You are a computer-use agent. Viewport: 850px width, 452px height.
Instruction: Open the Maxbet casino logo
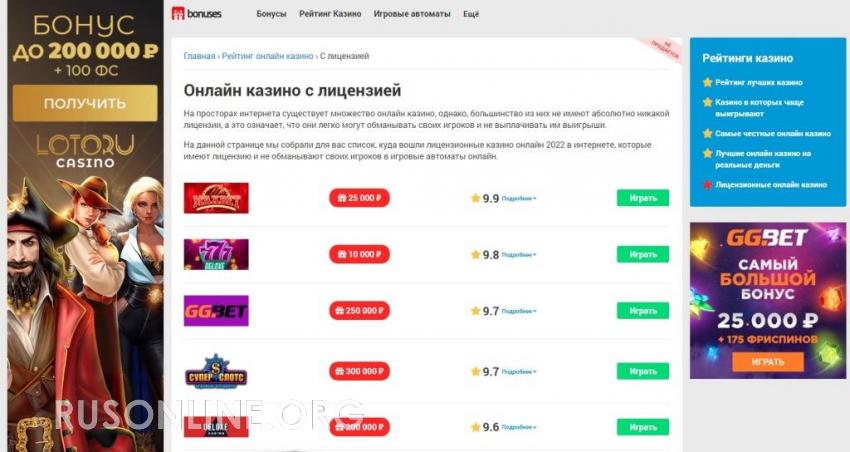[x=216, y=198]
